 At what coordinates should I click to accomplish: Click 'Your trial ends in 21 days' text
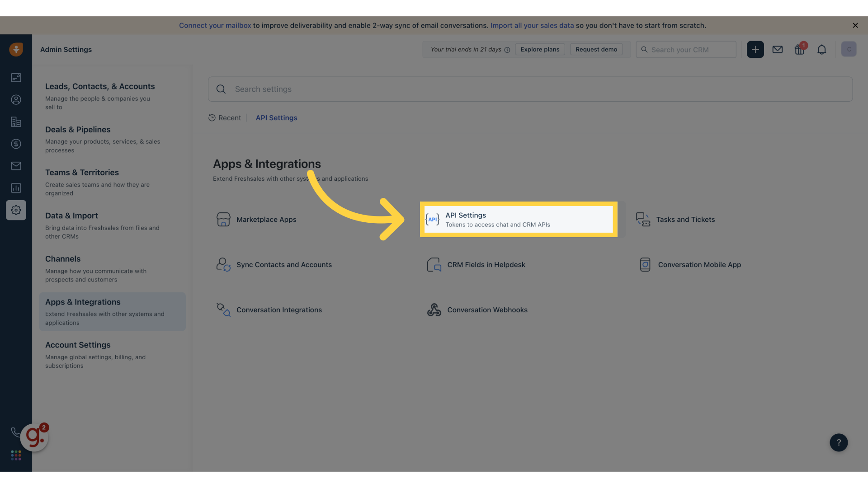[x=466, y=50]
